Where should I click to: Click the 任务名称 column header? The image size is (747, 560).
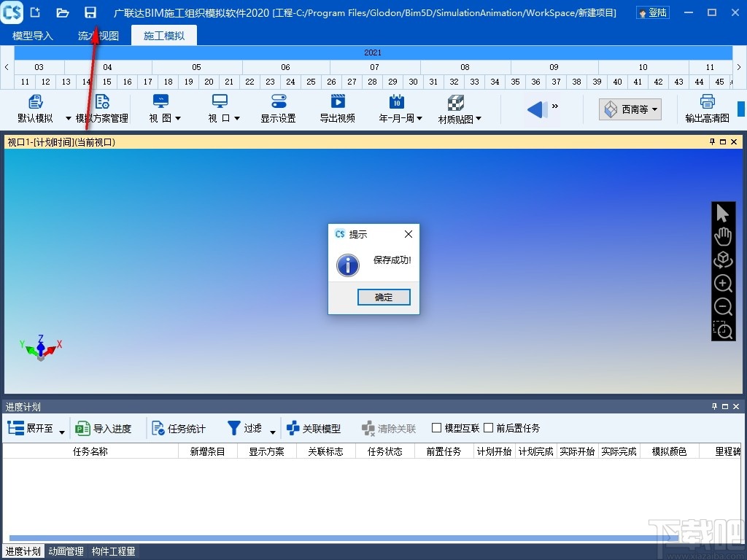pyautogui.click(x=90, y=451)
